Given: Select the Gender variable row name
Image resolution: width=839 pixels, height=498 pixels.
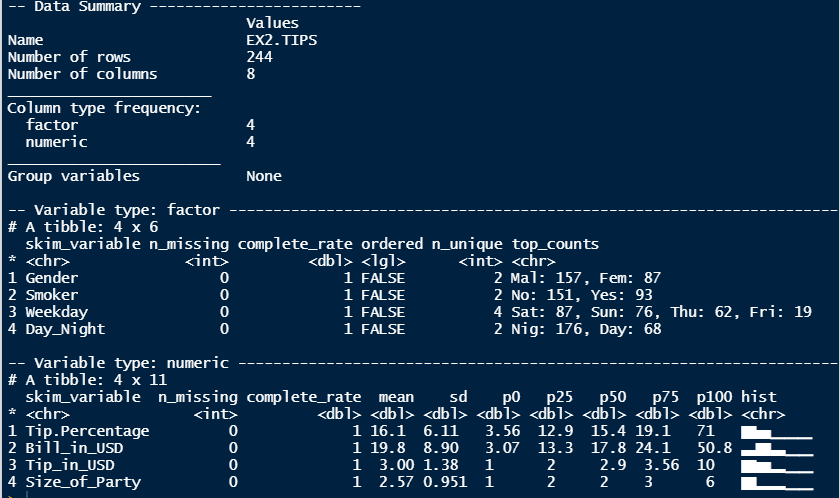Looking at the screenshot, I should coord(51,278).
